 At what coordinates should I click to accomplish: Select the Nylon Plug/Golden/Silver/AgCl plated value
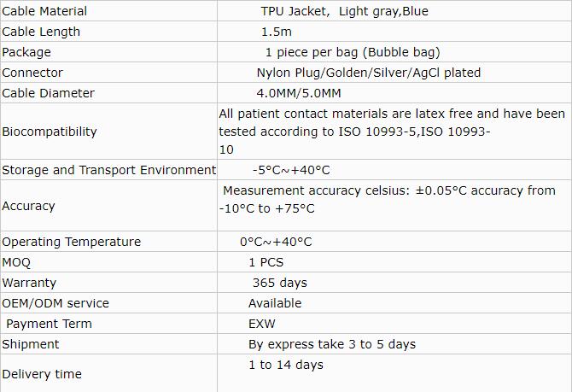click(368, 73)
